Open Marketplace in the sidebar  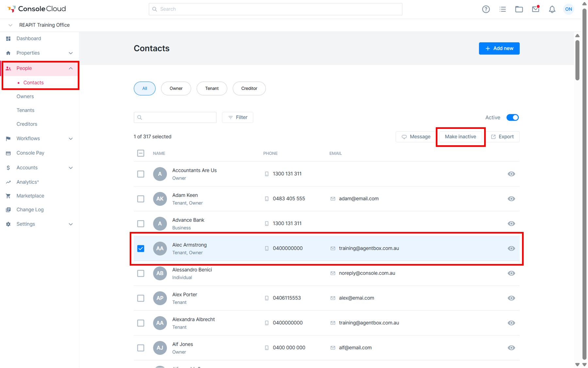point(30,196)
